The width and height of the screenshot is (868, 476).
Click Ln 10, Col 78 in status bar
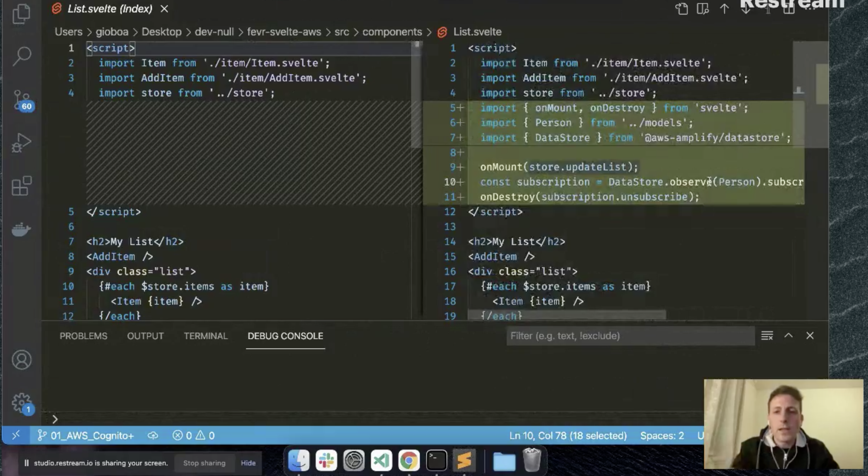coord(568,435)
